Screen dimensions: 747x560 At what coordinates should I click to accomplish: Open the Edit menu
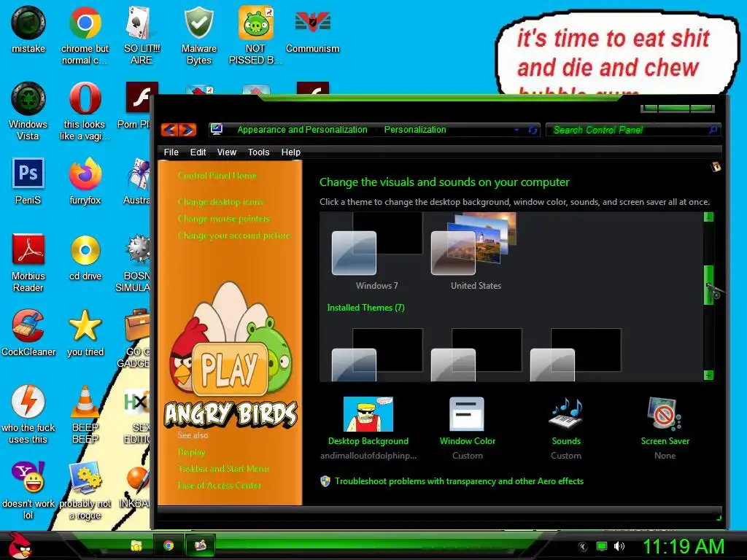pos(198,152)
